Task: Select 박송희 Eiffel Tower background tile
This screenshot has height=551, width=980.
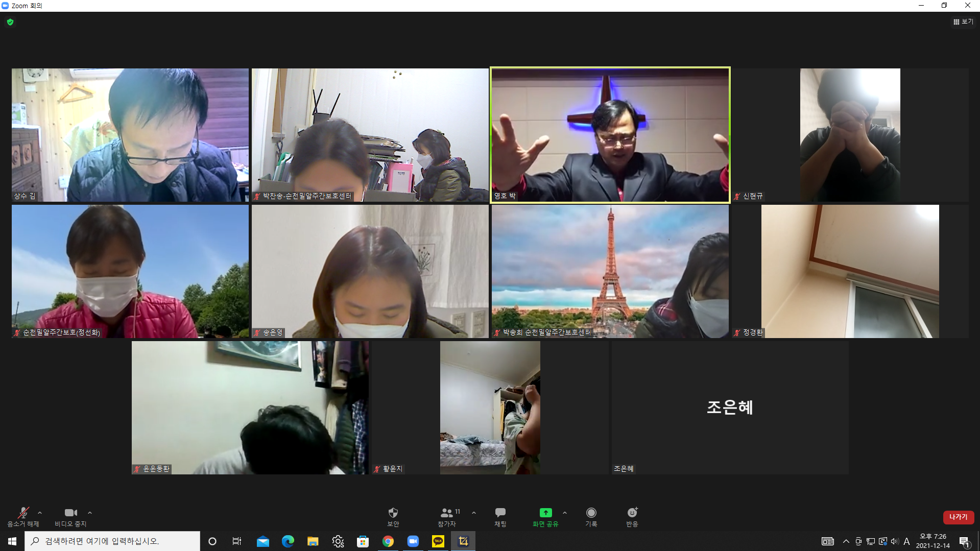Action: point(610,271)
